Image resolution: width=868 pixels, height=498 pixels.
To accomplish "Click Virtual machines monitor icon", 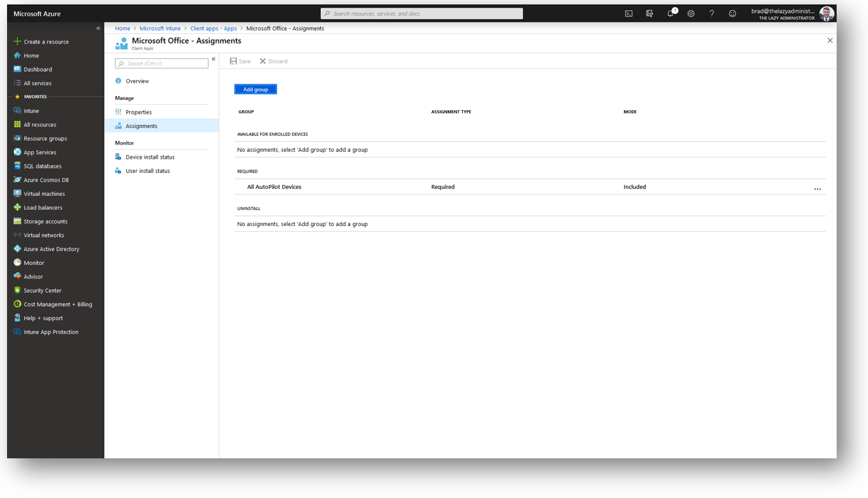I will [x=17, y=193].
